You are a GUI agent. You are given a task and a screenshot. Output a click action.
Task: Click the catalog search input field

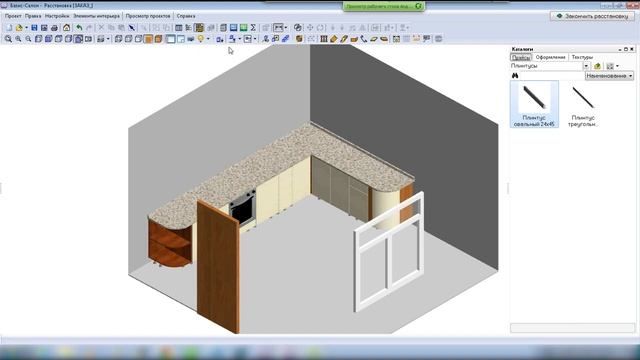coord(551,76)
